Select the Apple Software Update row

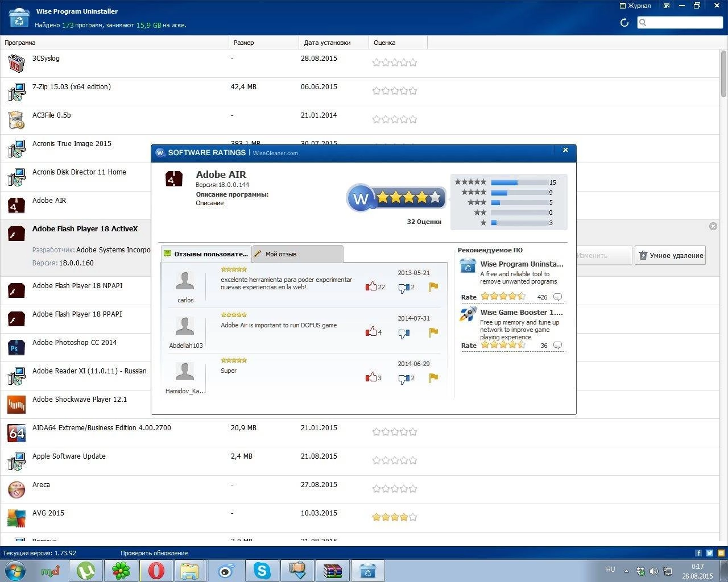tap(360, 461)
